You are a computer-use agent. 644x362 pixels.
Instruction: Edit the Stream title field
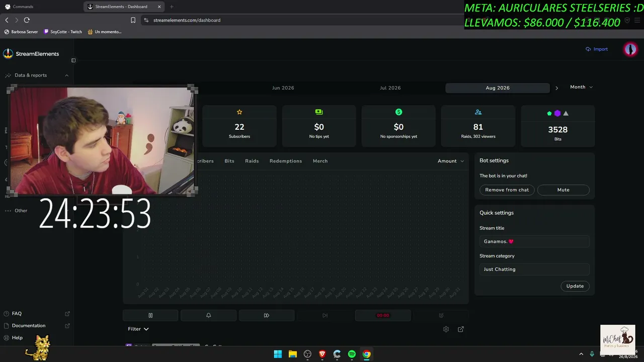tap(534, 241)
